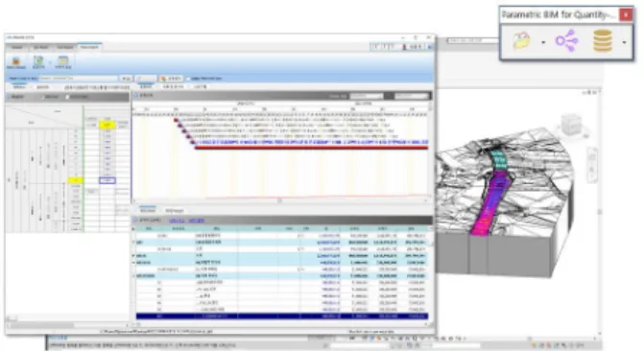Toggle the Display checkbox in the blue bar
The width and height of the screenshot is (644, 351).
(x=188, y=79)
